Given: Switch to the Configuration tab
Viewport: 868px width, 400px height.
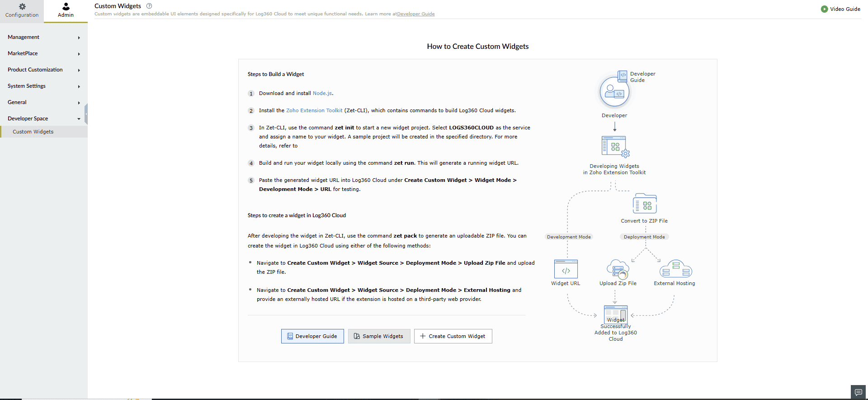Looking at the screenshot, I should coord(22,11).
